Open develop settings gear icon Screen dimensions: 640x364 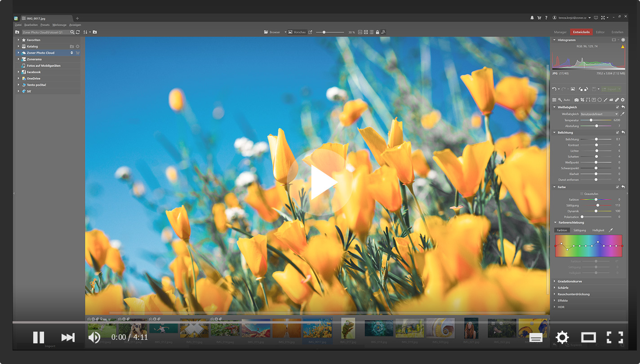pos(623,100)
